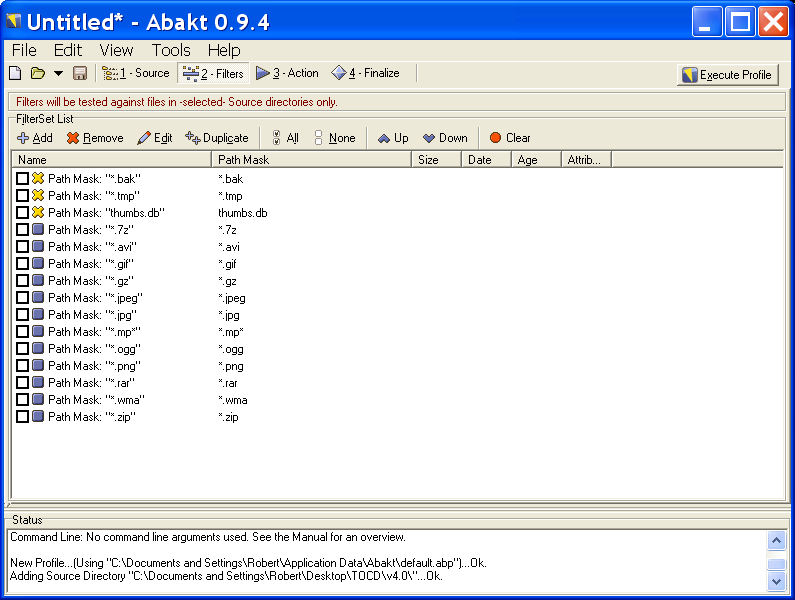The height and width of the screenshot is (600, 795).
Task: Move filterset Down
Action: (445, 138)
